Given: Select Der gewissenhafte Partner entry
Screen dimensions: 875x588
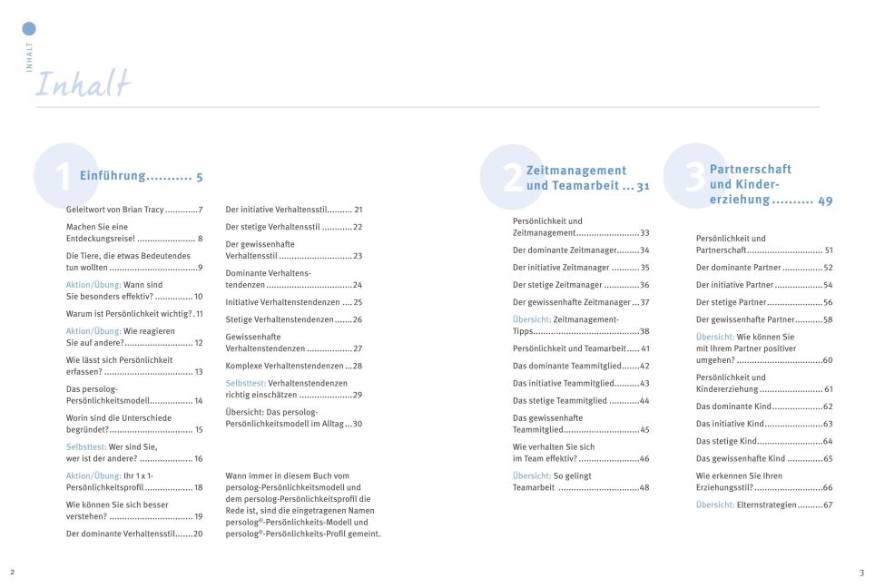Looking at the screenshot, I should click(764, 319).
